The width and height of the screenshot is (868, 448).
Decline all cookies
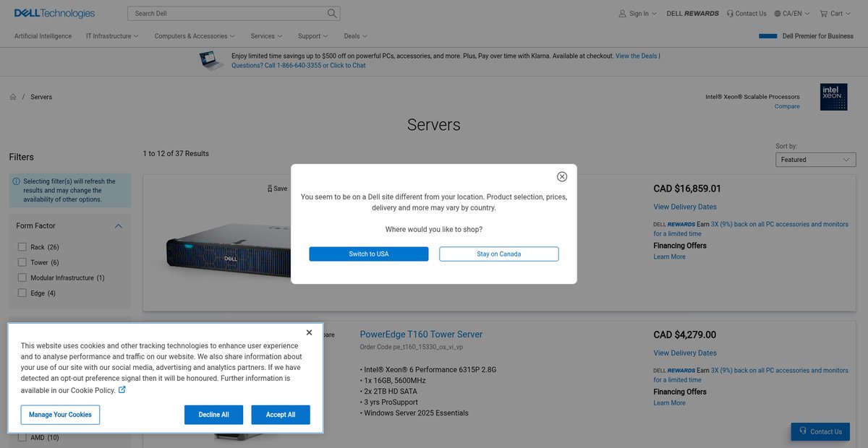(214, 415)
